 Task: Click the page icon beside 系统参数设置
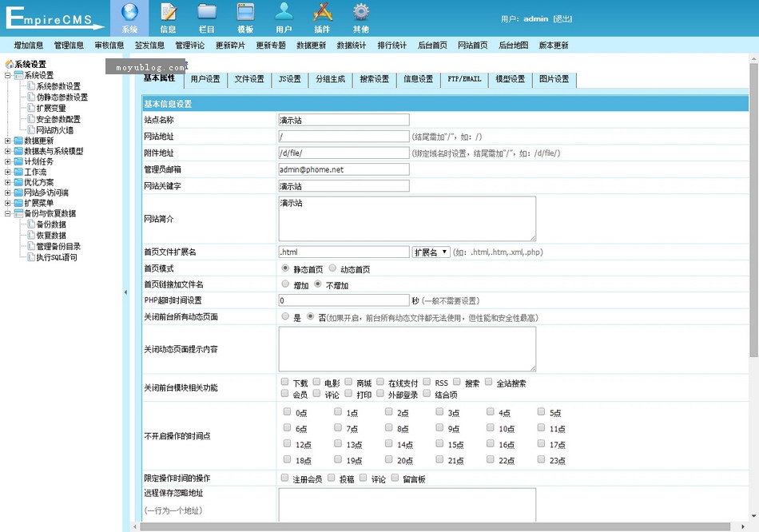[x=31, y=86]
